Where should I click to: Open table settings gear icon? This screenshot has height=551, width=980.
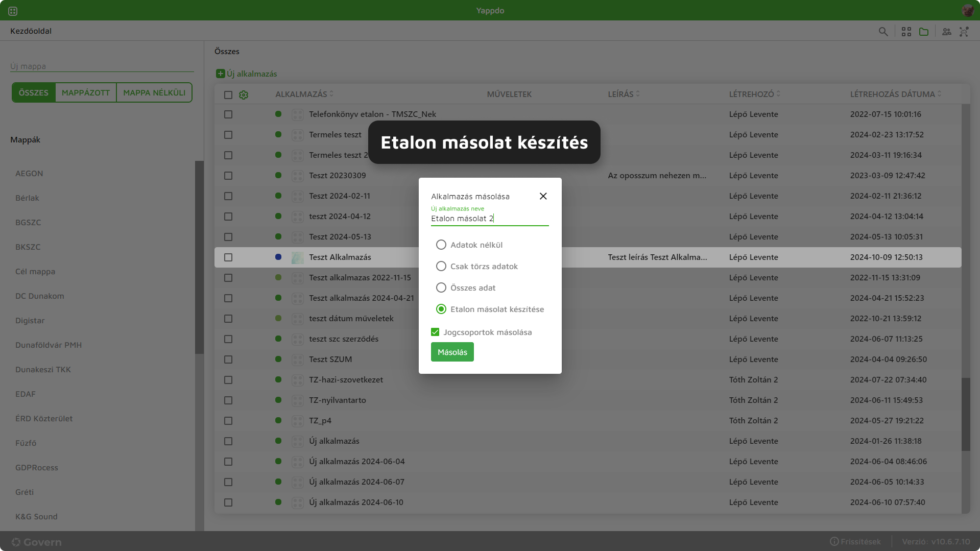(244, 95)
